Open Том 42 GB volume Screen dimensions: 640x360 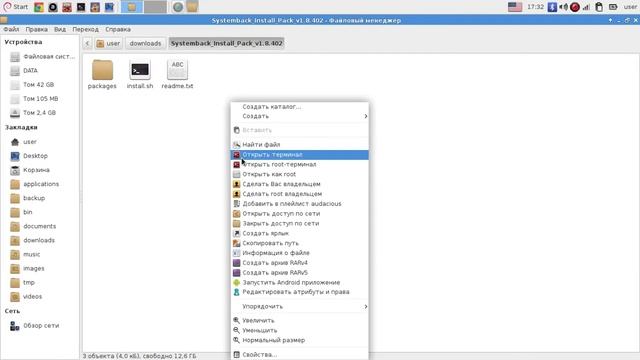click(33, 85)
